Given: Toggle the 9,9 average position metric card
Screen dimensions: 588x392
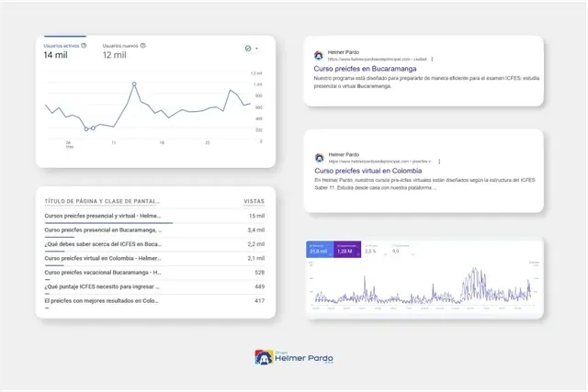Looking at the screenshot, I should [x=402, y=249].
